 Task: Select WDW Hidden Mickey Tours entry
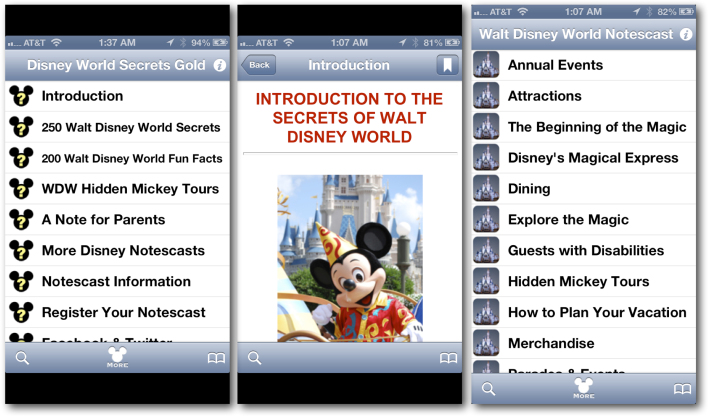pos(117,189)
